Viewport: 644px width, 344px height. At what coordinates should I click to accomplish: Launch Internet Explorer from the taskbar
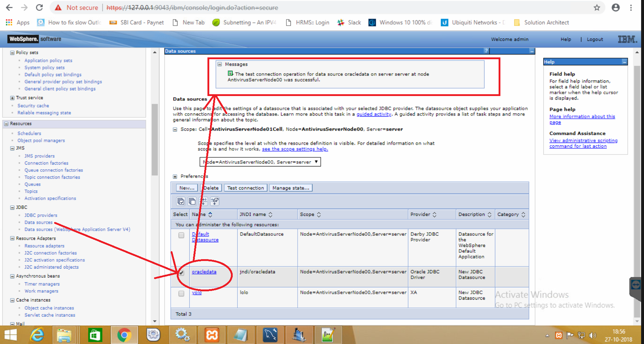[x=37, y=335]
